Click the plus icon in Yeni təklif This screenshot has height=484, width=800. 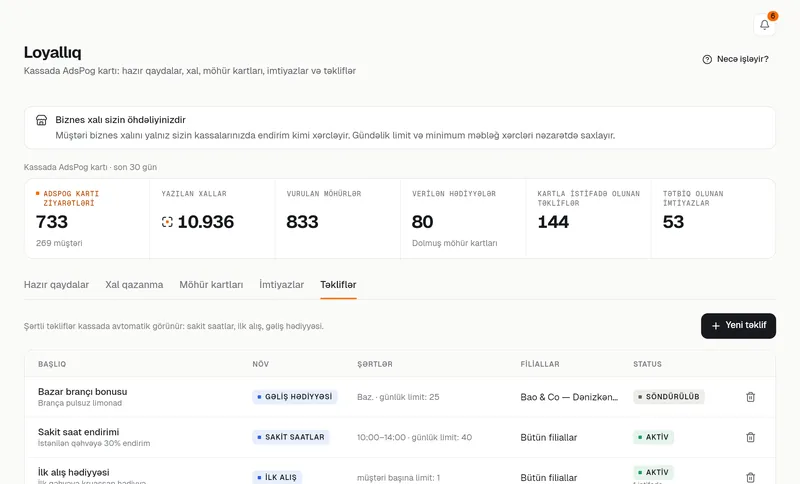(716, 325)
